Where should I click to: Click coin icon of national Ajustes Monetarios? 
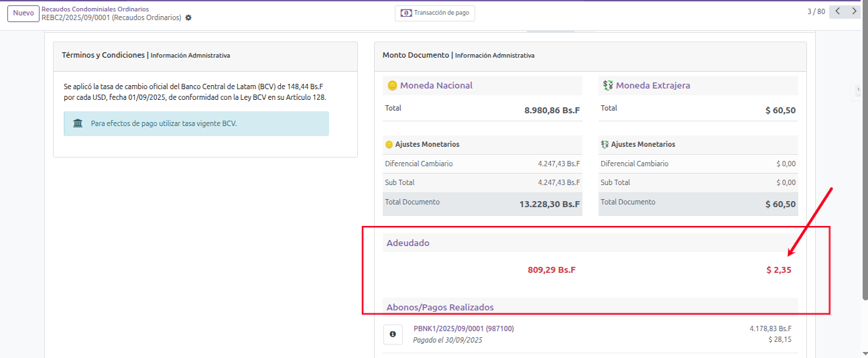coord(389,144)
